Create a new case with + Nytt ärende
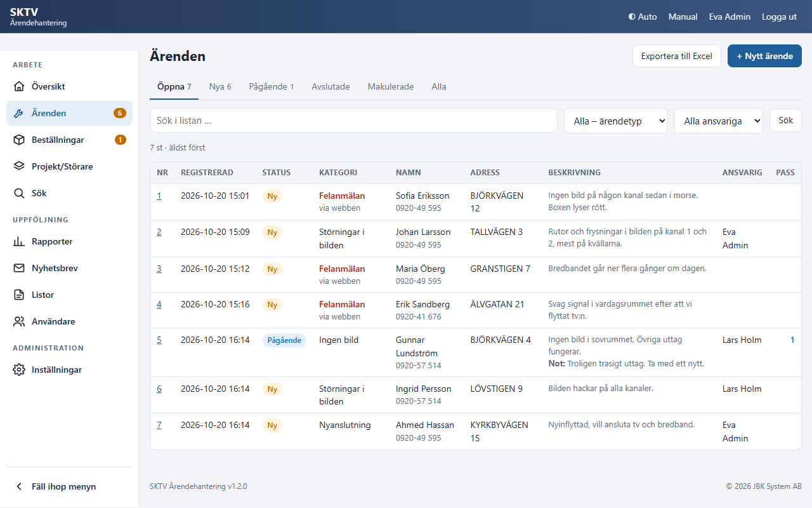The height and width of the screenshot is (508, 812). pos(764,56)
